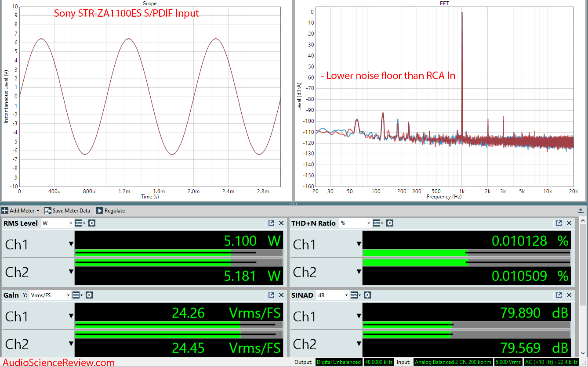
Task: Click the Frequency (Hz) axis label
Action: pyautogui.click(x=445, y=197)
